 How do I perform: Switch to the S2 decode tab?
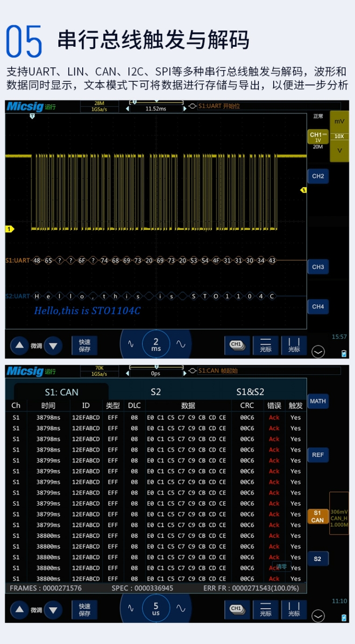pyautogui.click(x=156, y=392)
